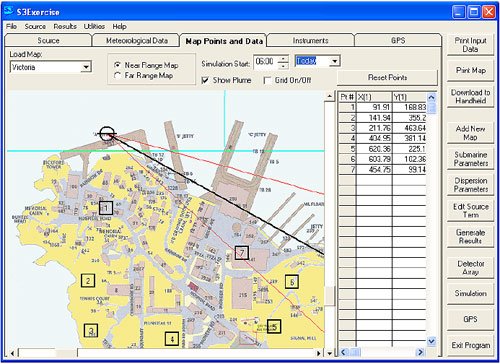This screenshot has width=500, height=364.
Task: Click the S3Exercise title bar app icon
Action: 9,11
